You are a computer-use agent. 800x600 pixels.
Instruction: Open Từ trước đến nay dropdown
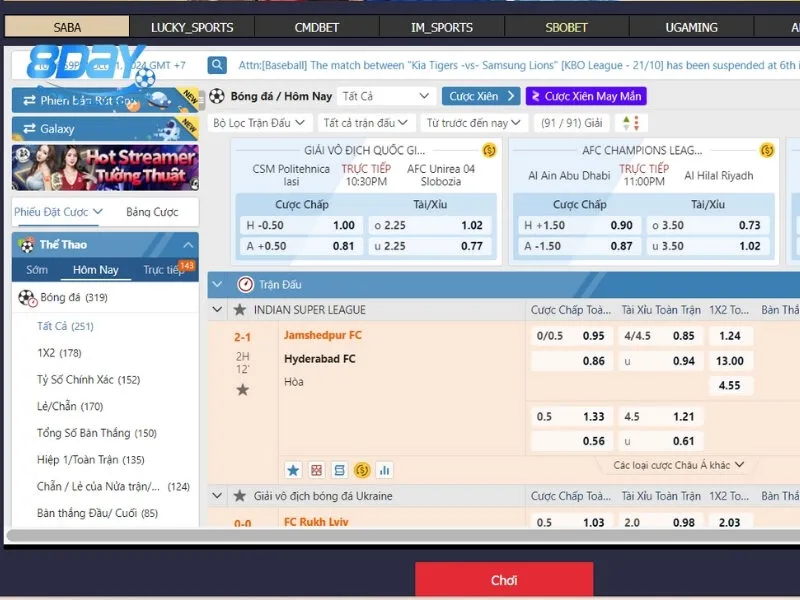473,123
